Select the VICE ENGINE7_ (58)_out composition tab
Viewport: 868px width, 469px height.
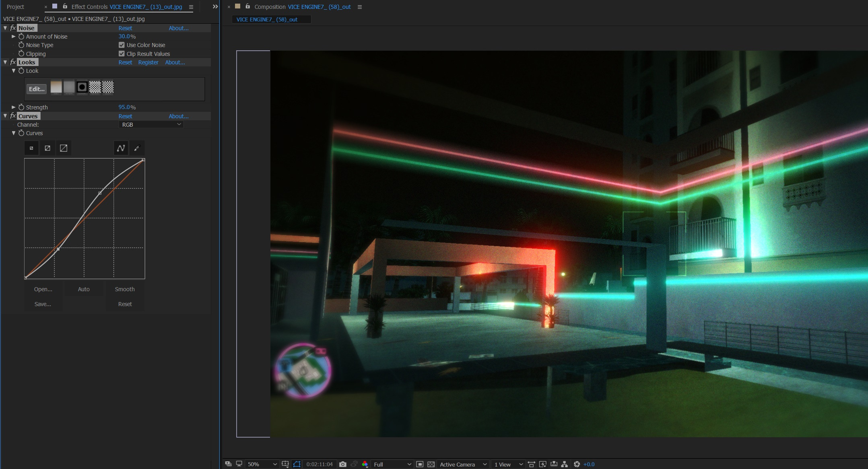click(271, 19)
